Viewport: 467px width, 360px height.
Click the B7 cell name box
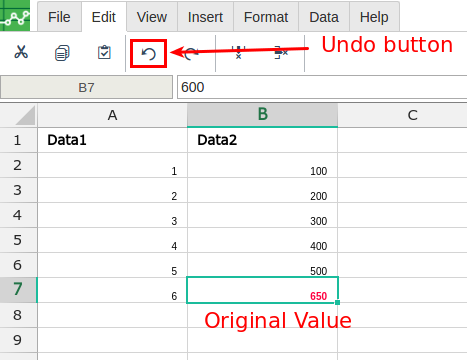86,87
